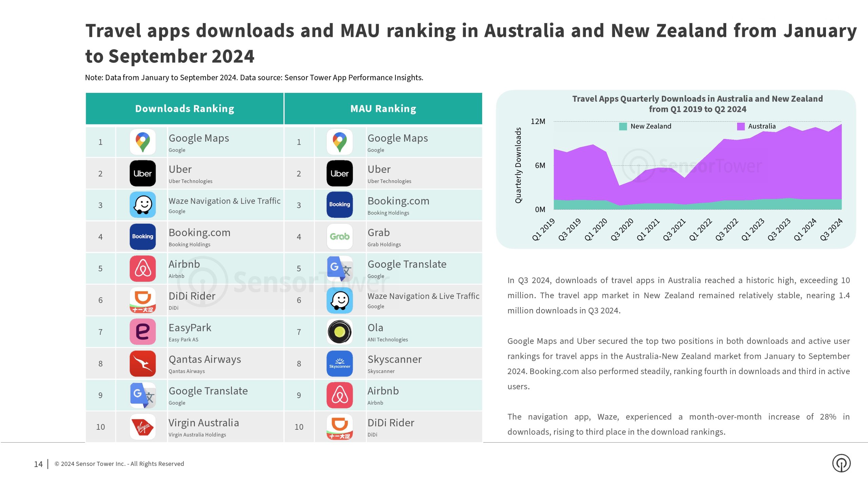Select the Qantas Airways icon in rankings
Image resolution: width=868 pixels, height=488 pixels.
[x=141, y=364]
